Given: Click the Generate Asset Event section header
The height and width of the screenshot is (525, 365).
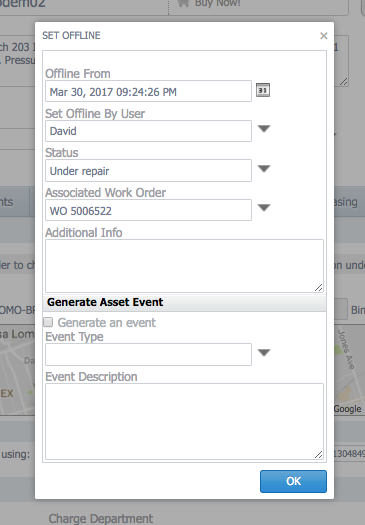Looking at the screenshot, I should click(x=185, y=302).
